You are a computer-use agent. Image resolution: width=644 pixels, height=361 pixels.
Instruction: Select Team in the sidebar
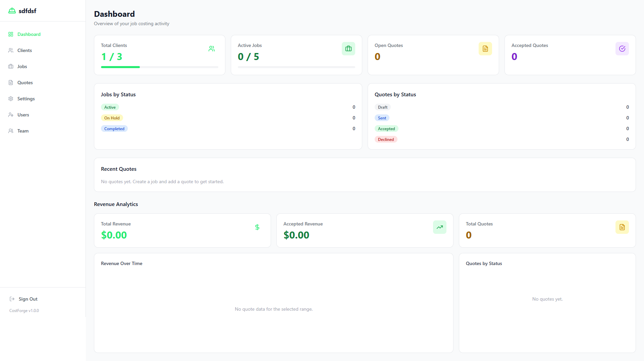pyautogui.click(x=23, y=131)
